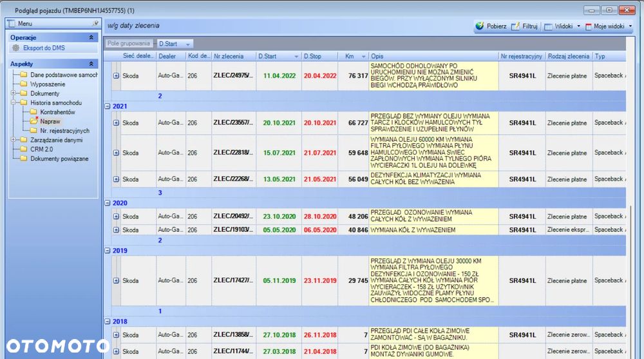Sort by the Nr rejestracyjny column header
This screenshot has height=359, width=644.
(x=522, y=56)
